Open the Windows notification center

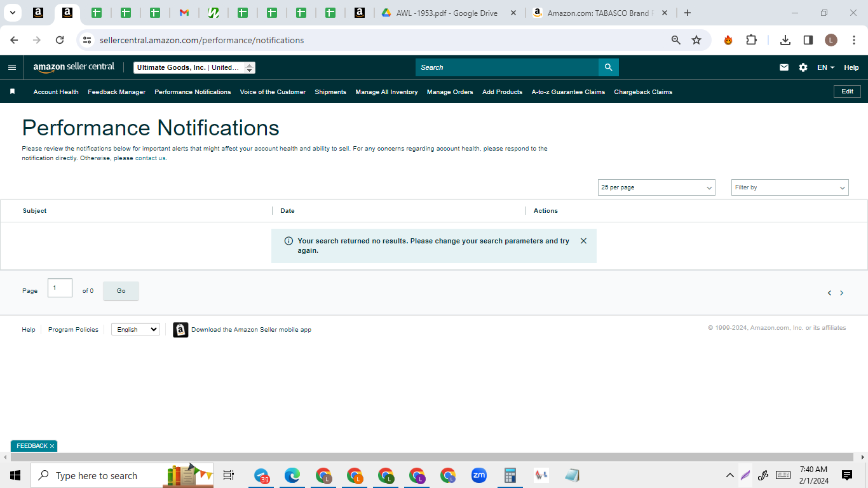tap(846, 475)
